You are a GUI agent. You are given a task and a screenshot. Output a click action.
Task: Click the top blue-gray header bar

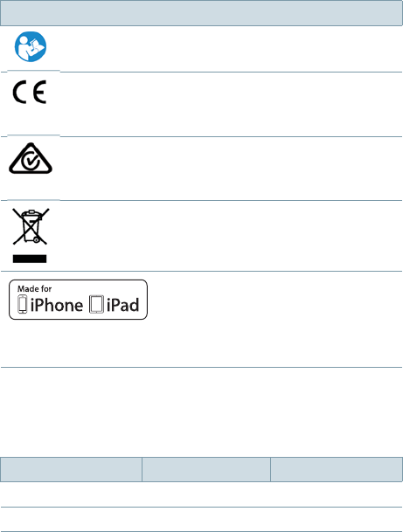(x=201, y=13)
